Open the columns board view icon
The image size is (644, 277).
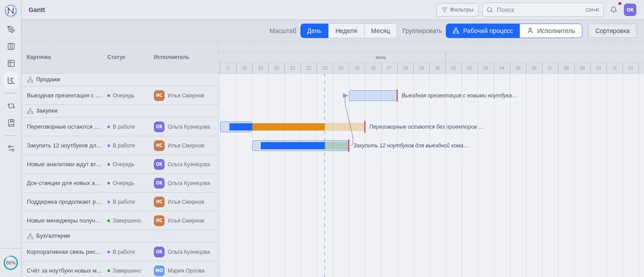(x=11, y=46)
